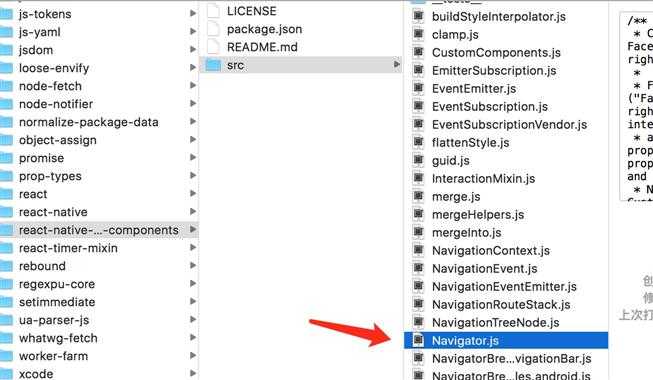Click the clamp.js file icon

418,34
